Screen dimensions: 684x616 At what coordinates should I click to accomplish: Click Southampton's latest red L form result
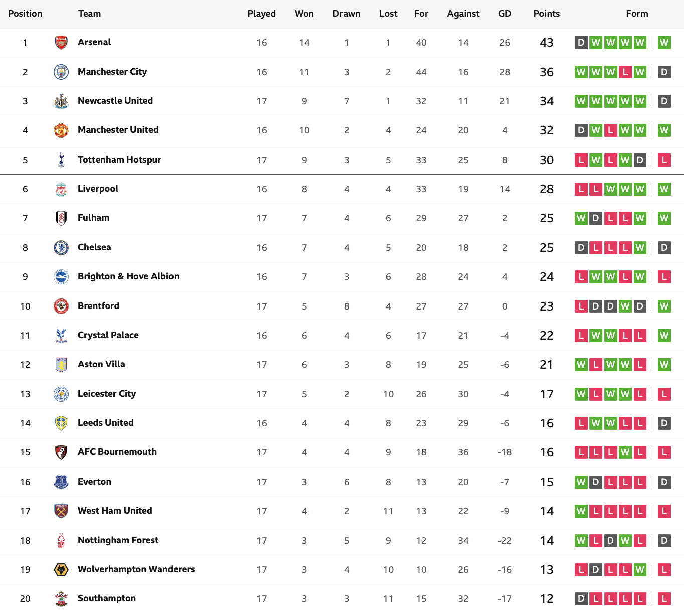(x=664, y=598)
